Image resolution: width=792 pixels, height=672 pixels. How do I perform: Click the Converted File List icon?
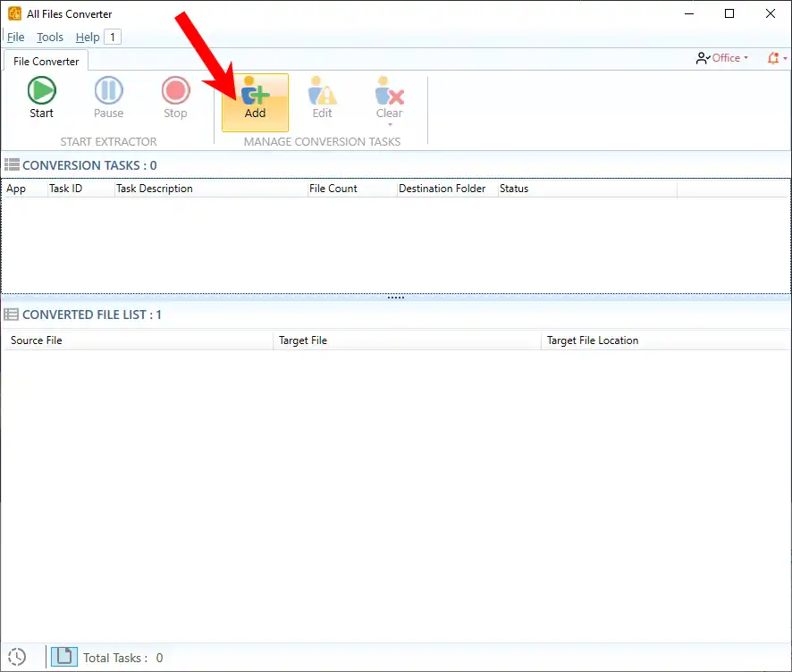point(11,315)
